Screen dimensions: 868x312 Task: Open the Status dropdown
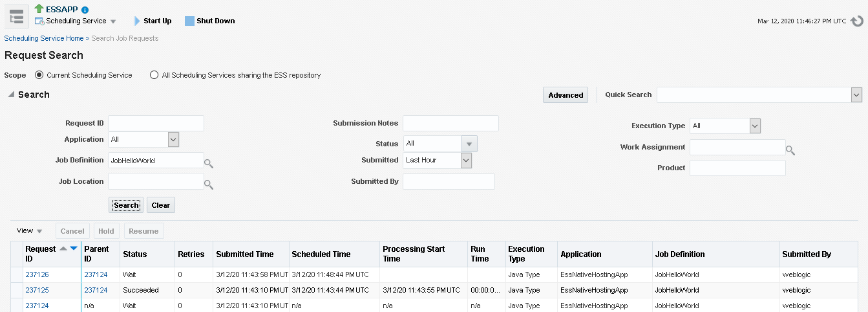(x=470, y=144)
